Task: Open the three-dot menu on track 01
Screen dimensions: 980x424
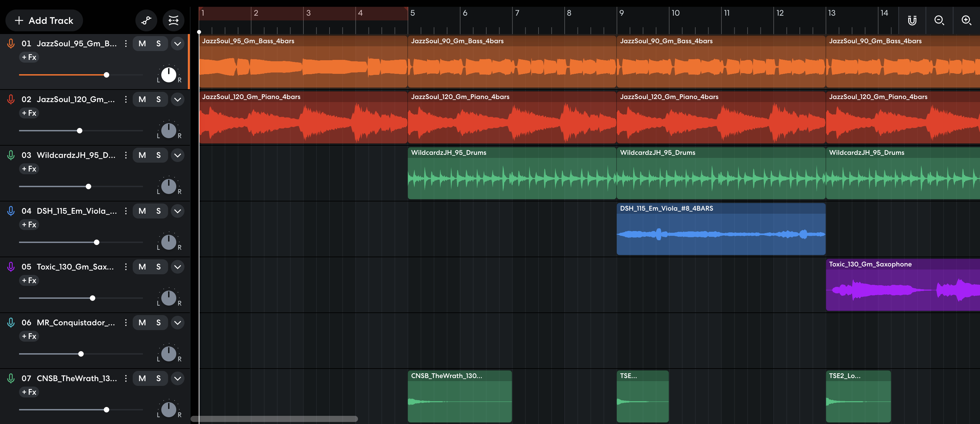Action: point(126,44)
